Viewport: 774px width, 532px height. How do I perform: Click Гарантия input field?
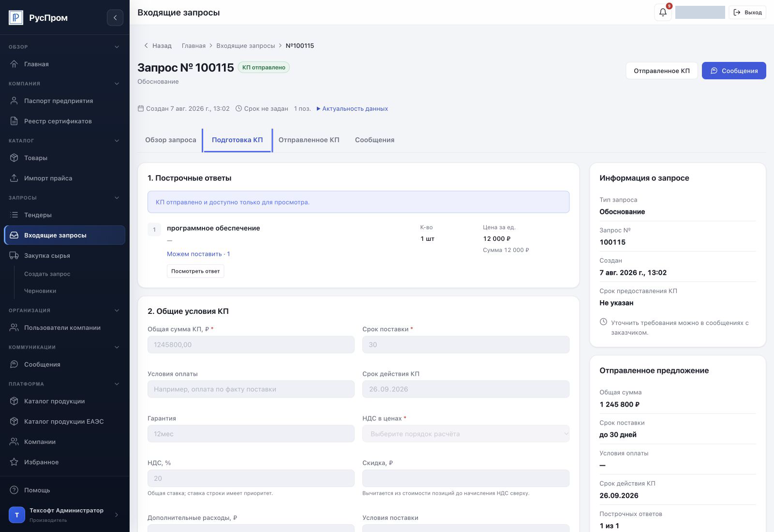point(251,434)
